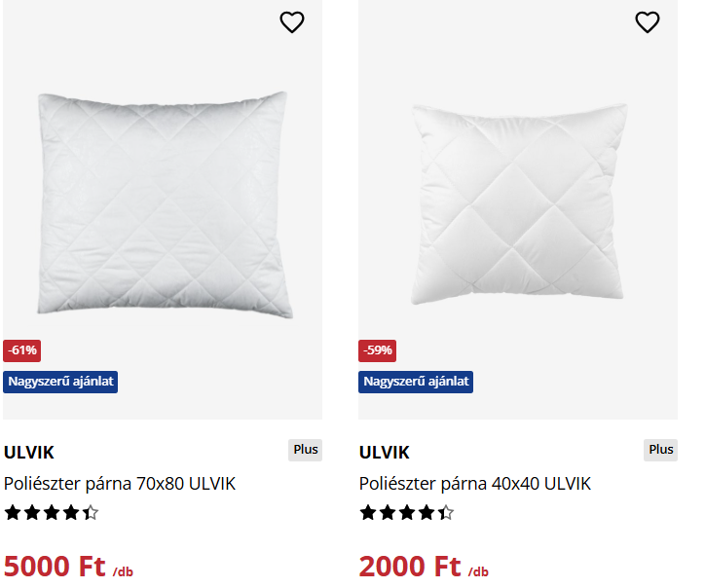Favorite the 40x40 ULVIK pillow heart icon
Viewport: 705px width, 588px height.
click(x=648, y=22)
